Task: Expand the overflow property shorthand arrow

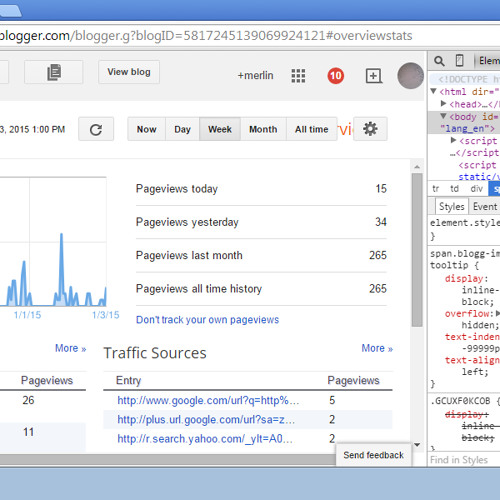Action: (497, 313)
